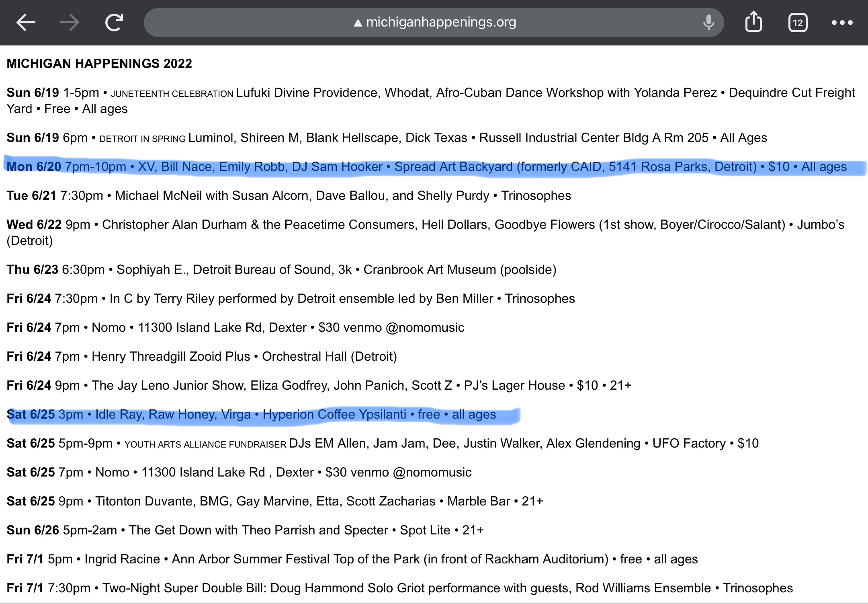This screenshot has width=868, height=604.
Task: Tap the not-secure warning triangle icon
Action: coord(358,23)
